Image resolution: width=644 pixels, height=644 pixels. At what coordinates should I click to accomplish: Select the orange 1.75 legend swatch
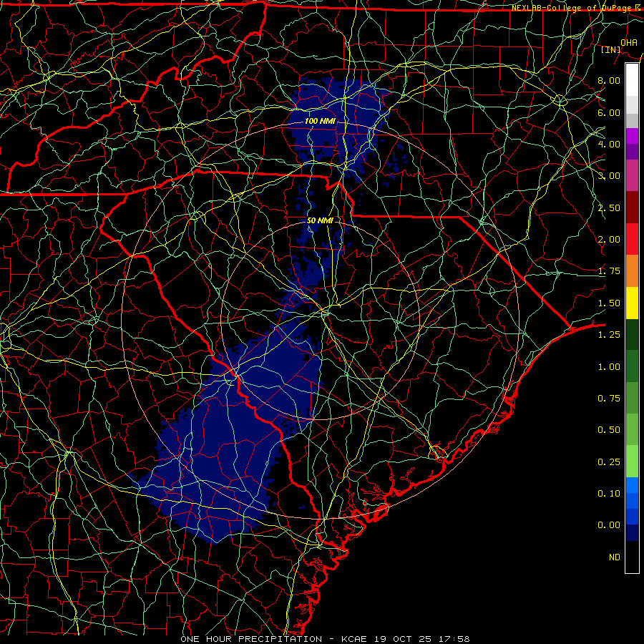click(632, 271)
